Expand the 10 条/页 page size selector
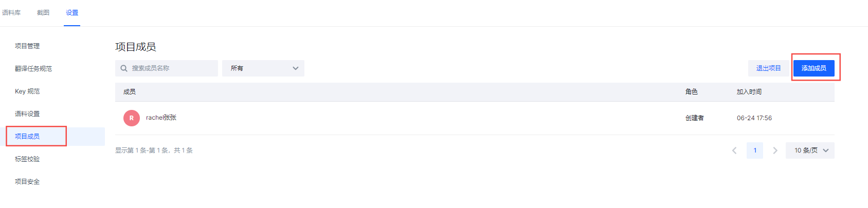The height and width of the screenshot is (208, 868). click(810, 150)
